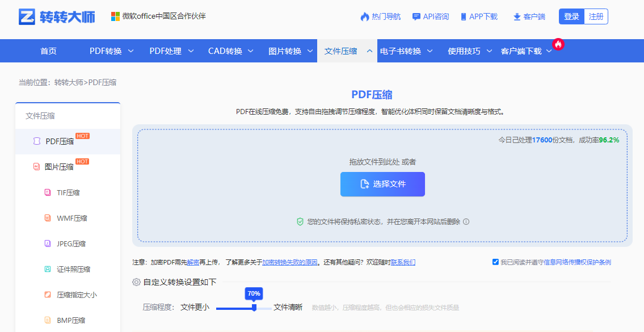This screenshot has height=332, width=644.
Task: Click the 转转大师 Z logo icon
Action: (27, 16)
